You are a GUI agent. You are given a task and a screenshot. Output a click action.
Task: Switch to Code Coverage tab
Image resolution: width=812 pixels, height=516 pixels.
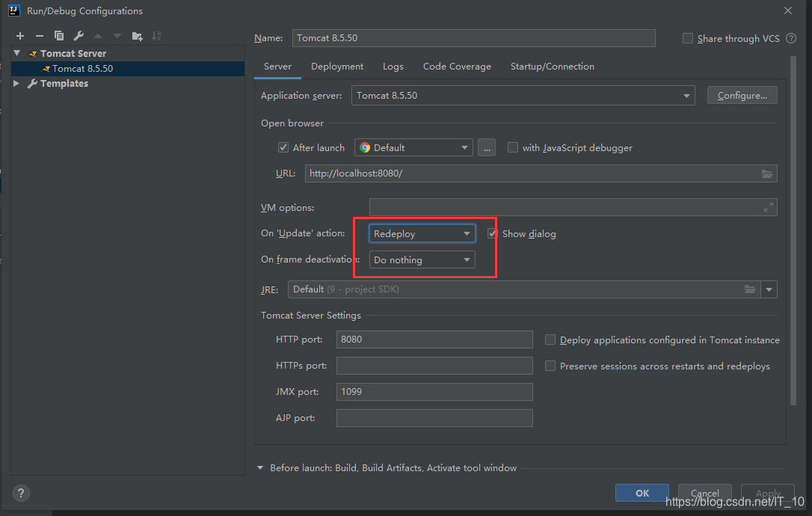[x=457, y=67]
